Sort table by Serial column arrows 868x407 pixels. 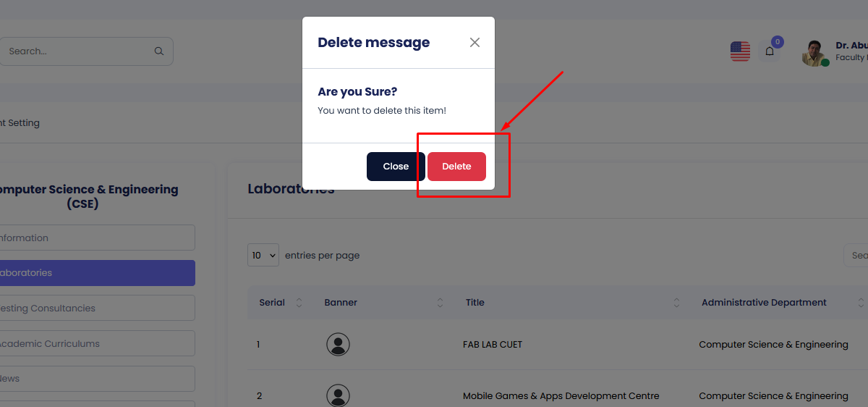coord(299,303)
